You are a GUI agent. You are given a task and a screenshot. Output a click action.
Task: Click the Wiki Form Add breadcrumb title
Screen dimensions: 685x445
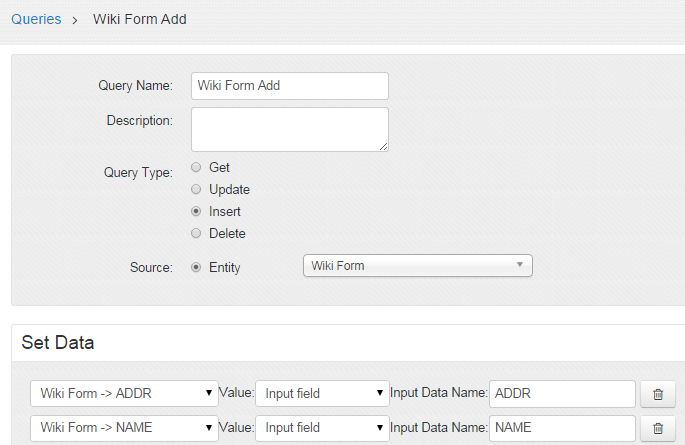(140, 19)
